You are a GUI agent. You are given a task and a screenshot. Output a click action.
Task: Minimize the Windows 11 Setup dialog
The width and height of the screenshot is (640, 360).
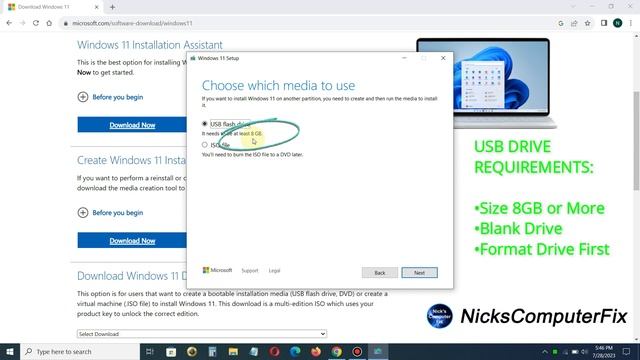tap(404, 58)
